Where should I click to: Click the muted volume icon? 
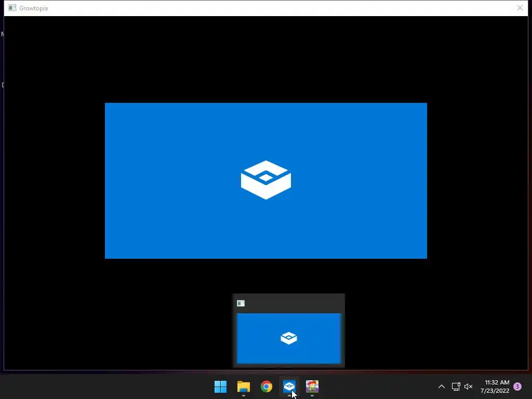(468, 387)
